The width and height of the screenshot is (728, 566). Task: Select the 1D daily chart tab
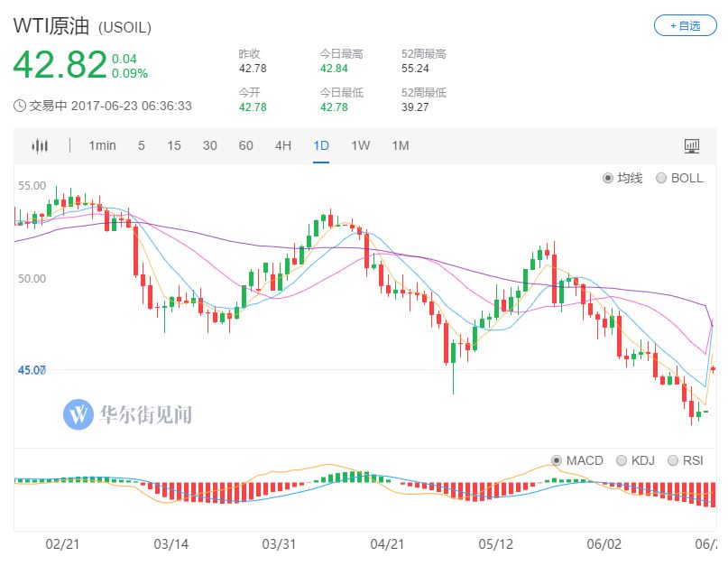[x=321, y=145]
